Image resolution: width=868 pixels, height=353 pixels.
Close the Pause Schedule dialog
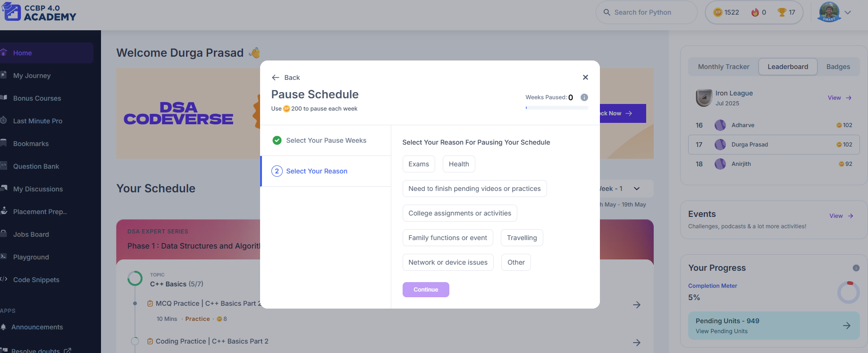coord(585,77)
